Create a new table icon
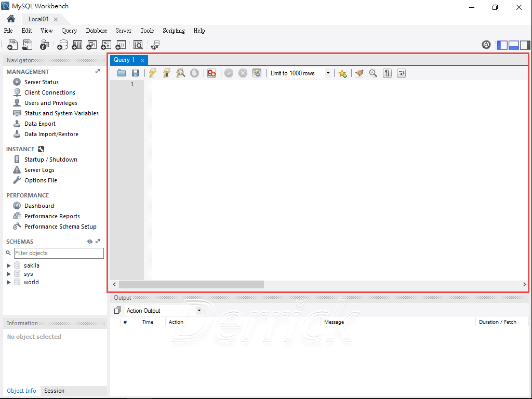Image resolution: width=532 pixels, height=399 pixels. click(x=77, y=45)
